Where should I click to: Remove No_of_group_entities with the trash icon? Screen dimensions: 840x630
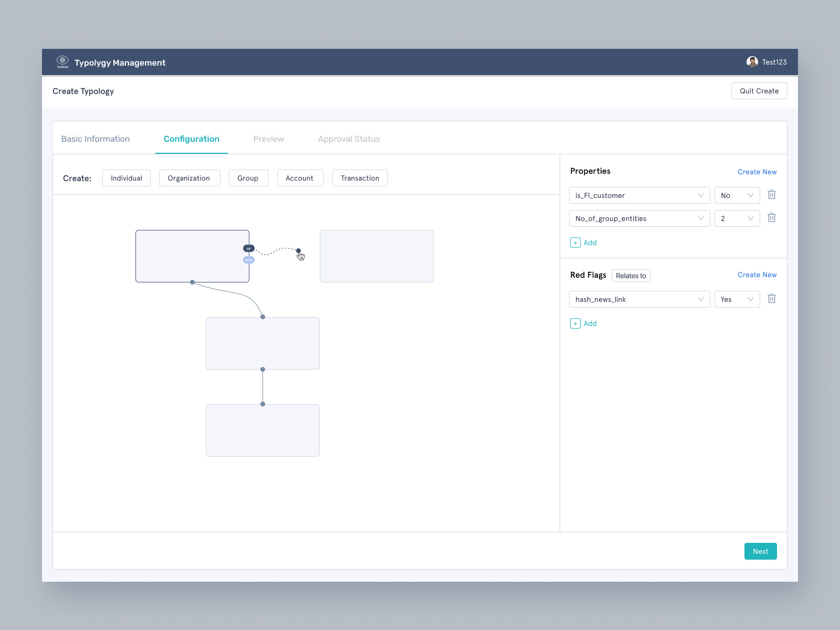tap(771, 218)
